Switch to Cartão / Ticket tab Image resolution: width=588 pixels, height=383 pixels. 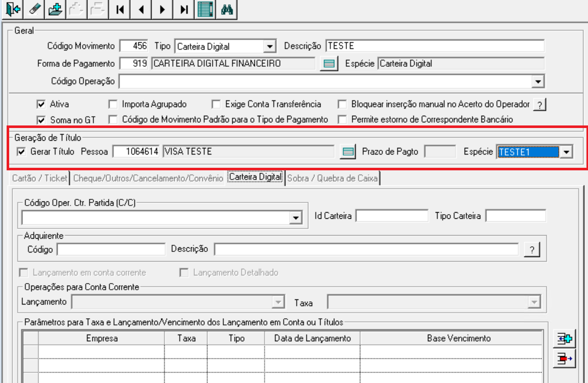[x=39, y=178]
